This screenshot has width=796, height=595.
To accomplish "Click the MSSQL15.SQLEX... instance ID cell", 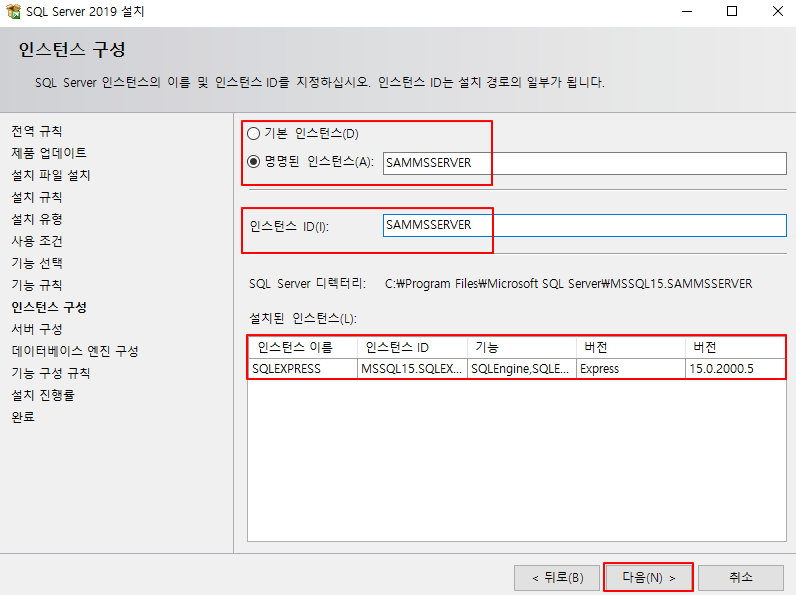I will (412, 369).
